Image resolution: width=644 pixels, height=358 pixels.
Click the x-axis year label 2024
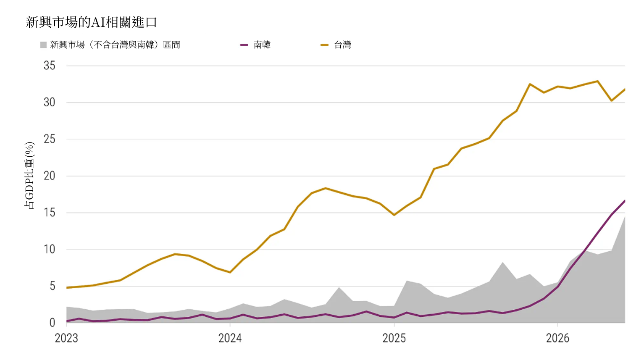click(230, 338)
